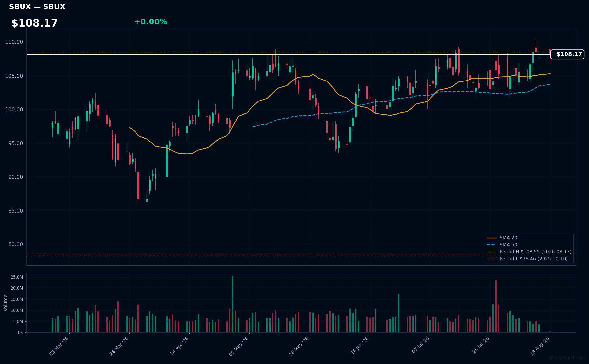Click the Period H $108.55 legend entry
The height and width of the screenshot is (364, 589).
point(536,252)
